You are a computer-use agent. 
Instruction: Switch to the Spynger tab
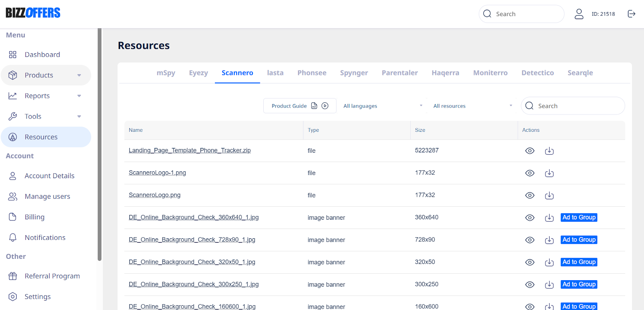354,73
